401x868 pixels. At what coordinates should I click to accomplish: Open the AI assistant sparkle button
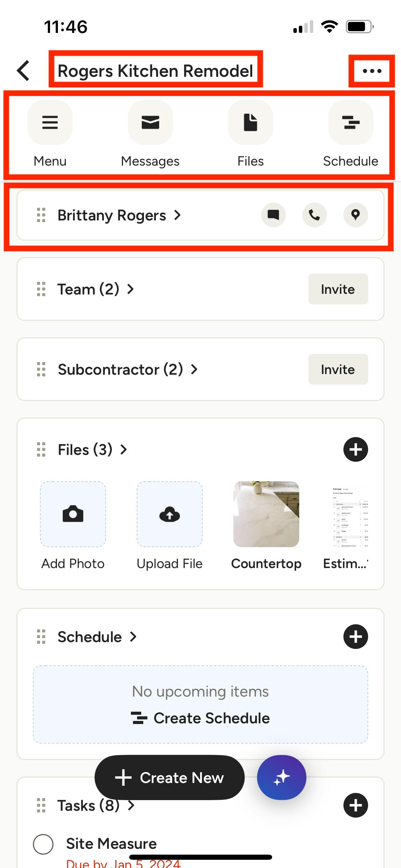pos(281,777)
